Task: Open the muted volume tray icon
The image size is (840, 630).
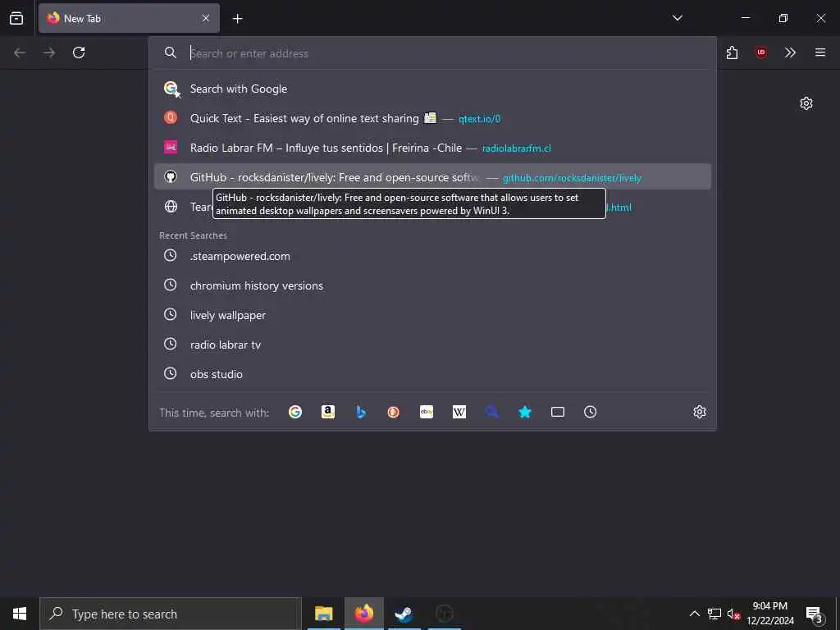Action: (733, 614)
